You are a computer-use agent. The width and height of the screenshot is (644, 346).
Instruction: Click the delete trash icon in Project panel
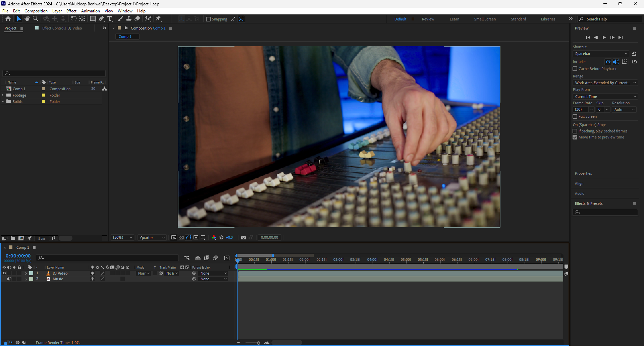(x=54, y=238)
